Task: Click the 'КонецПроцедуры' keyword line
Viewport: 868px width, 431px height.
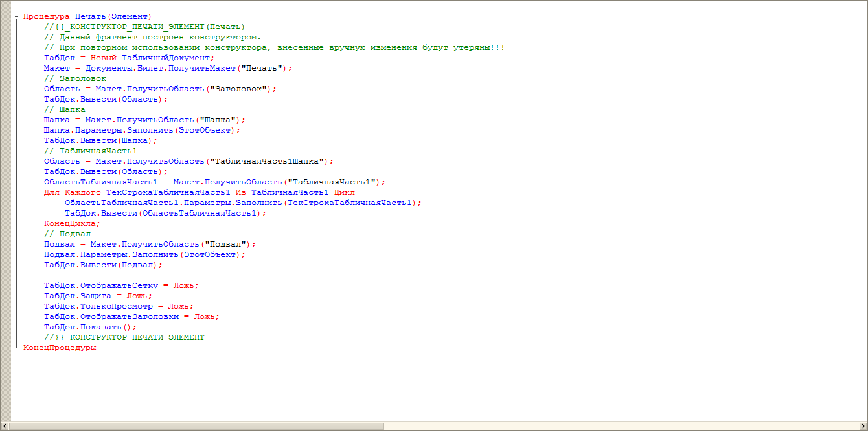Action: (60, 348)
